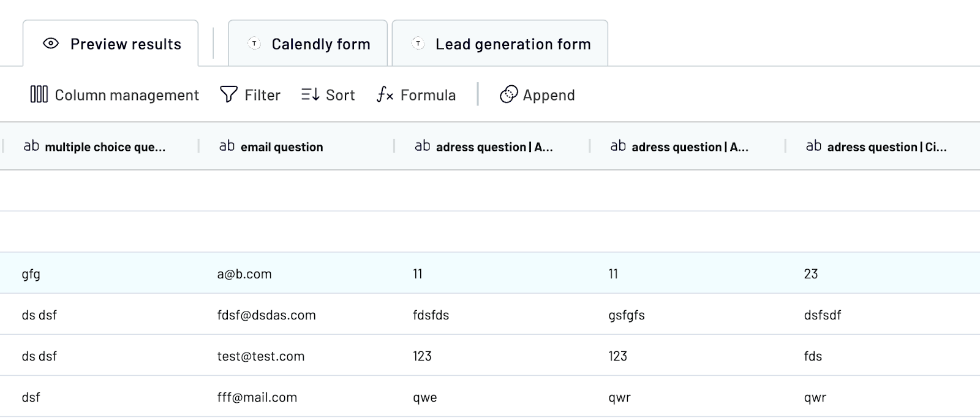Screen dimensions: 980x420
Task: Select the fff@mail.com cell
Action: [257, 397]
